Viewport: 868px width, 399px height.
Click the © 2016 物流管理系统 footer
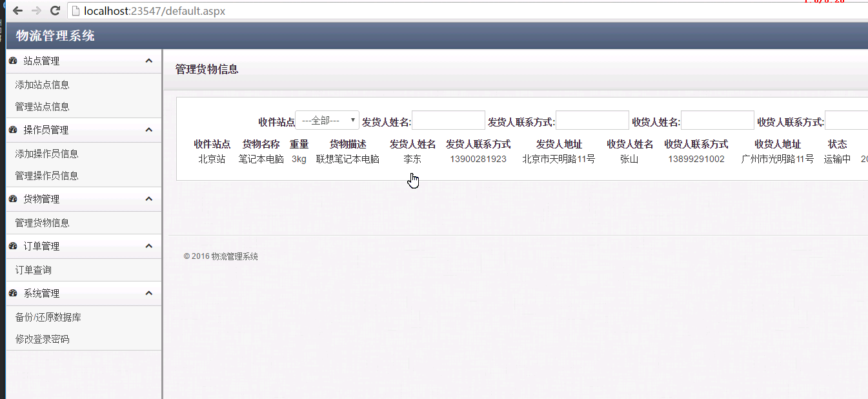coord(221,256)
